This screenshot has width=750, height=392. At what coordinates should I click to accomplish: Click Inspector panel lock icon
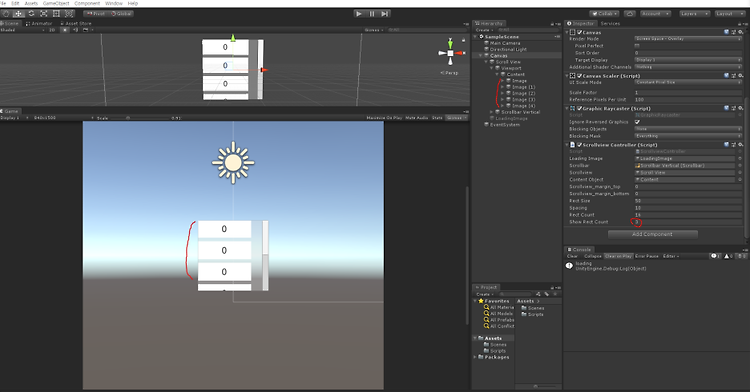[x=740, y=23]
